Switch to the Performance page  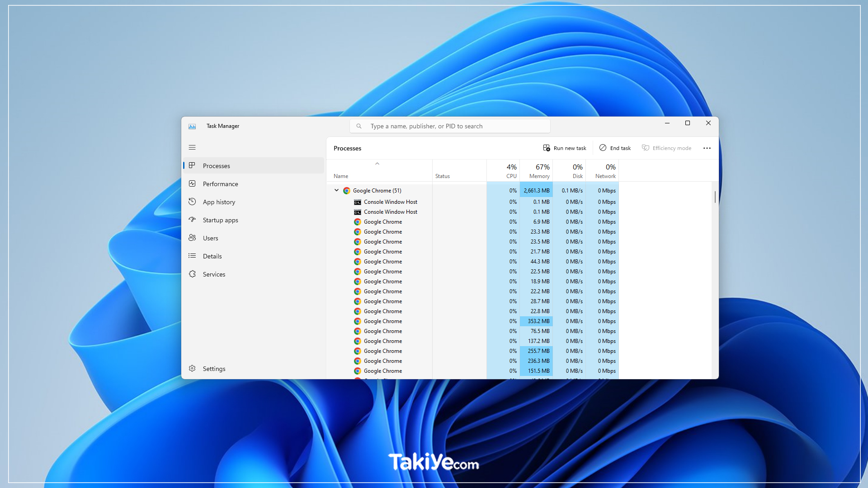(254, 184)
